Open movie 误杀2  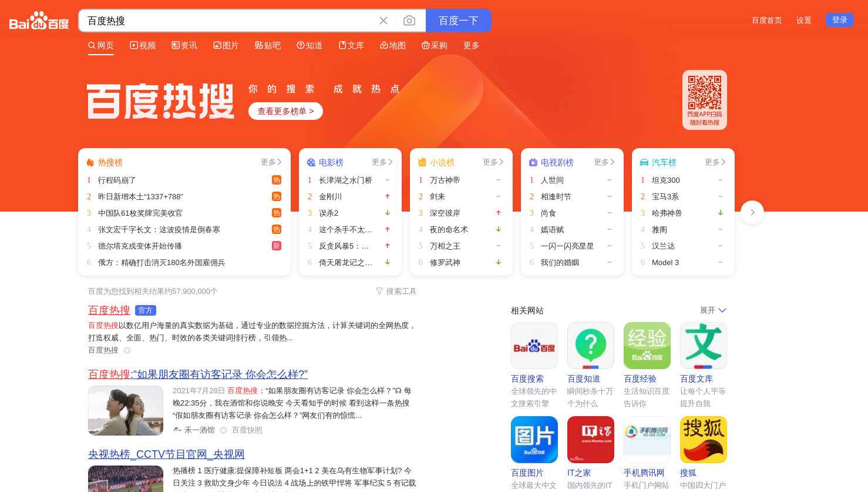328,213
